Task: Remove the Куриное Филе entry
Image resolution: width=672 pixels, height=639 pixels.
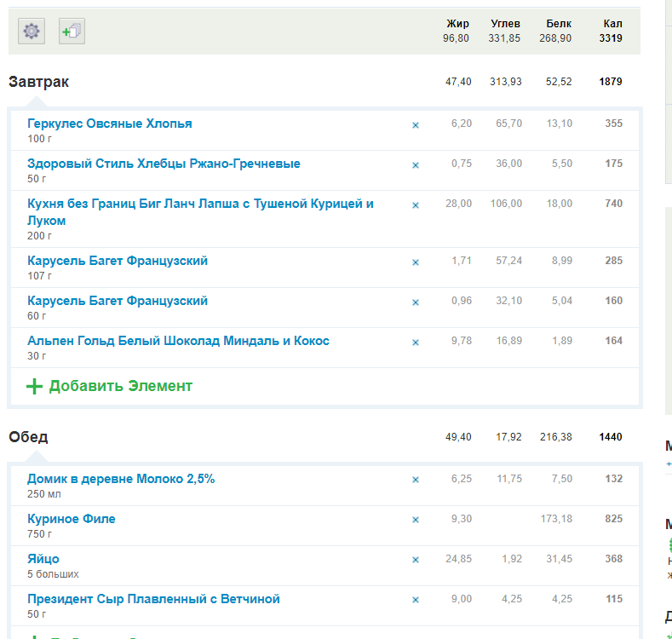Action: click(x=416, y=521)
